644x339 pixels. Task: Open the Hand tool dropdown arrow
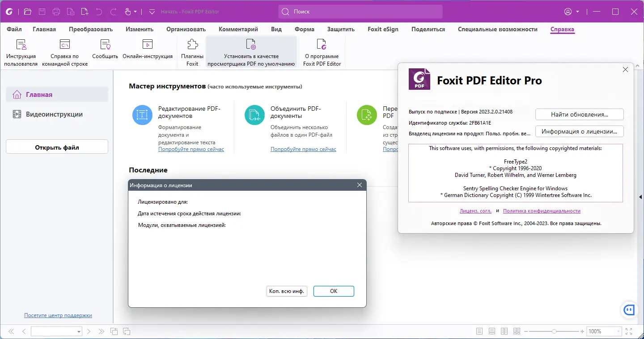pos(136,12)
